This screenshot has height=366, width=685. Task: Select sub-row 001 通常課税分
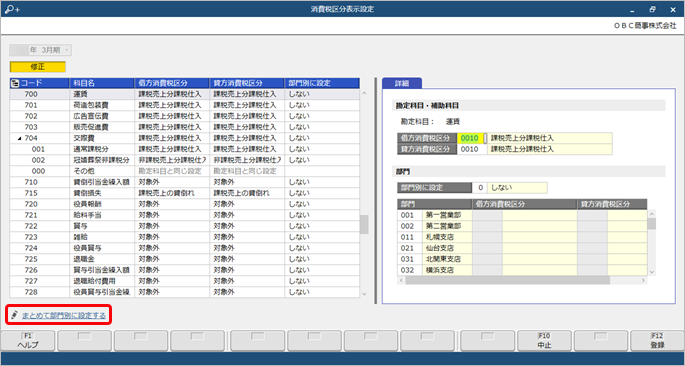[x=184, y=149]
